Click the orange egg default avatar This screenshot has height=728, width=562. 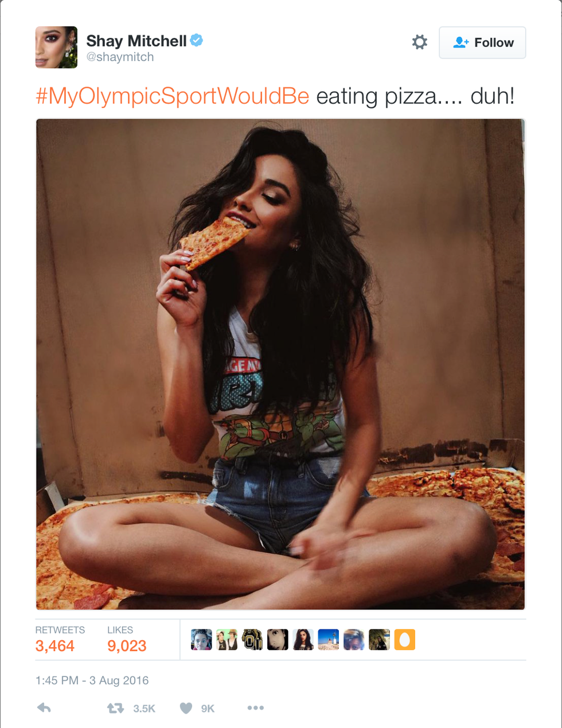(404, 640)
